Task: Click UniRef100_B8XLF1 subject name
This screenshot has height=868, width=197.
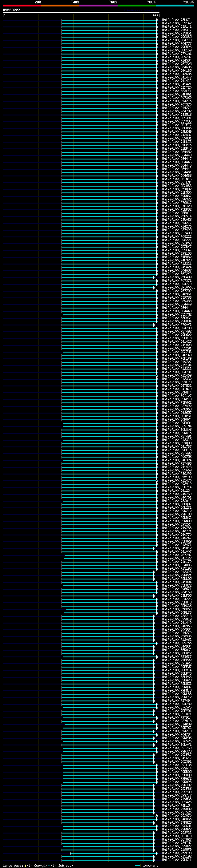Action: pos(177,91)
